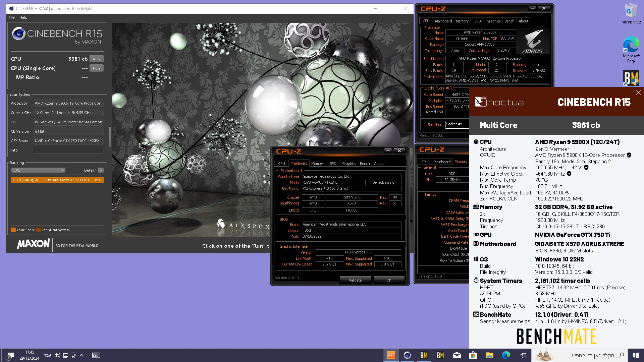644x362 pixels.
Task: Switch to SPD tab in top CPU-Z window
Action: 477,21
